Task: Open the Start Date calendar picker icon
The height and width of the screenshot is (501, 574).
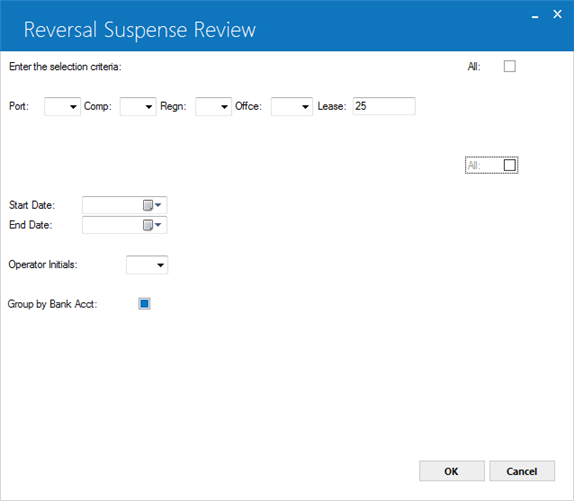Action: click(x=152, y=205)
